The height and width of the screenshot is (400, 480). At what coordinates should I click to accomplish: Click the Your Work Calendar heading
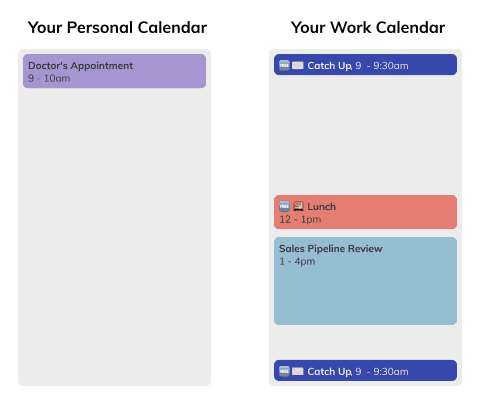point(368,27)
